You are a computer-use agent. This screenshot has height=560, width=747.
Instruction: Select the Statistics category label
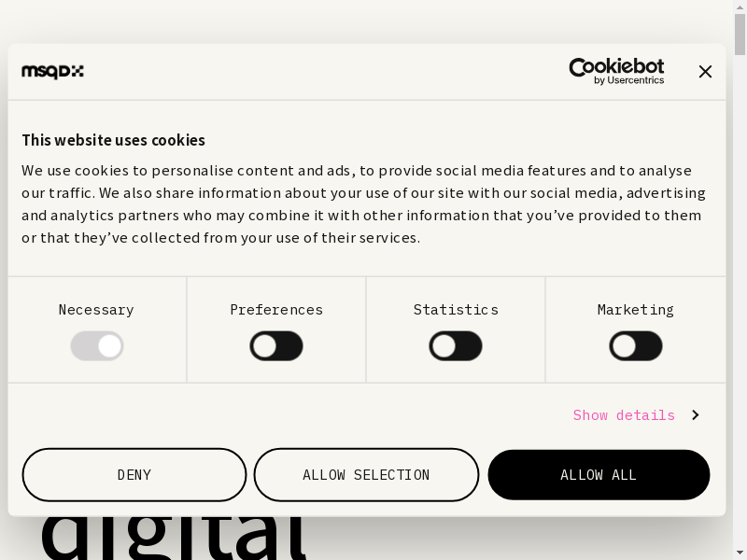(x=456, y=310)
